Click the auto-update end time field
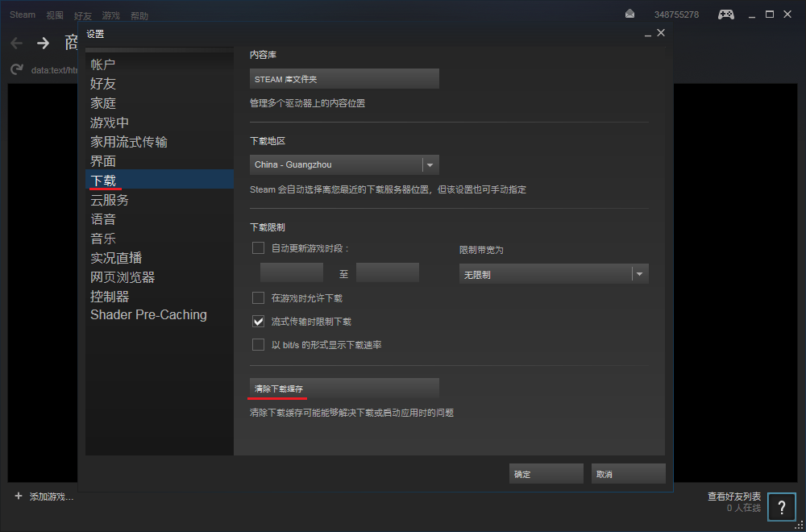806x532 pixels. [x=388, y=272]
